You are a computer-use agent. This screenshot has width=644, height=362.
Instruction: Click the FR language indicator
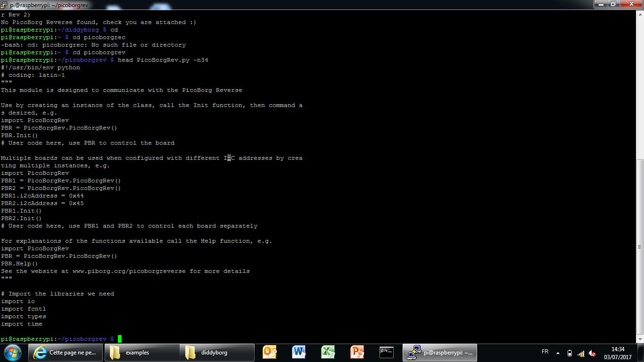coord(545,352)
